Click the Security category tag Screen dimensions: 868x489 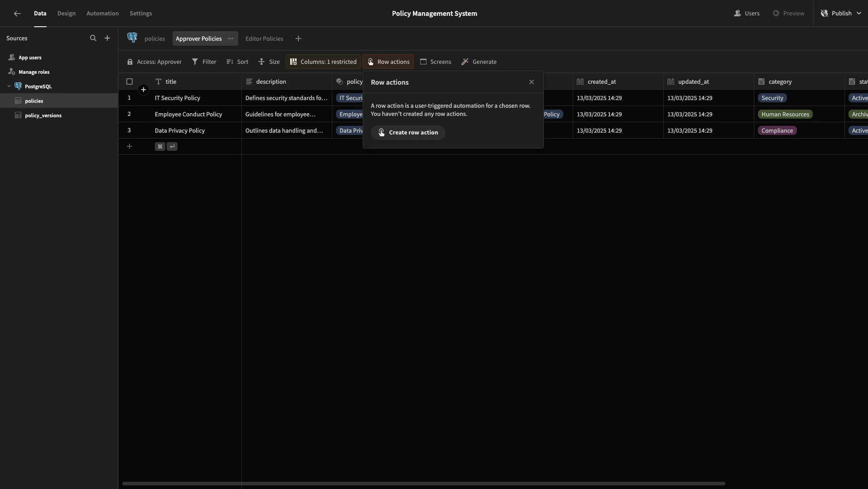pyautogui.click(x=772, y=98)
